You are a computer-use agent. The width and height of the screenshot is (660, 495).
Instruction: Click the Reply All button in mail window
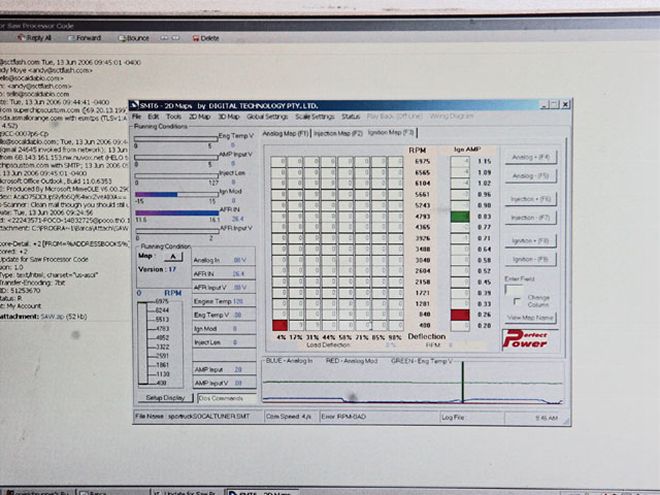pos(35,38)
